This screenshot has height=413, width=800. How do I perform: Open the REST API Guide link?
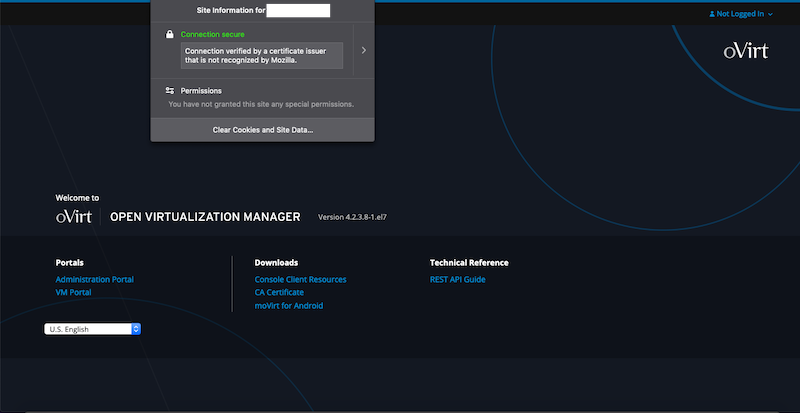pyautogui.click(x=458, y=279)
